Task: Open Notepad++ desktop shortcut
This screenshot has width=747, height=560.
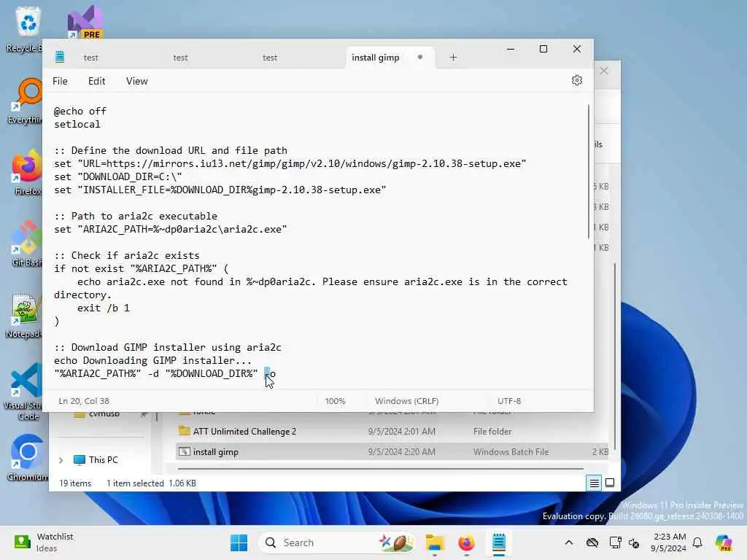Action: (25, 315)
